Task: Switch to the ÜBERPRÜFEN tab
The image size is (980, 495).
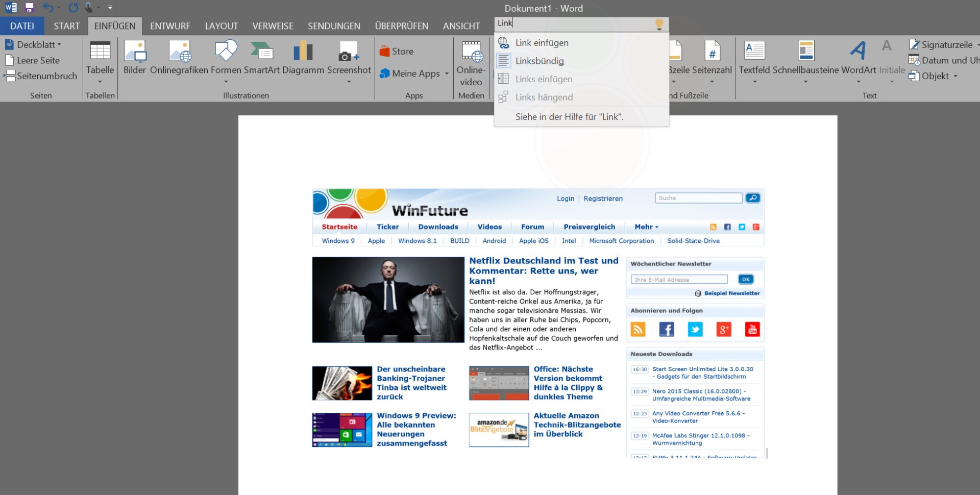Action: [402, 26]
